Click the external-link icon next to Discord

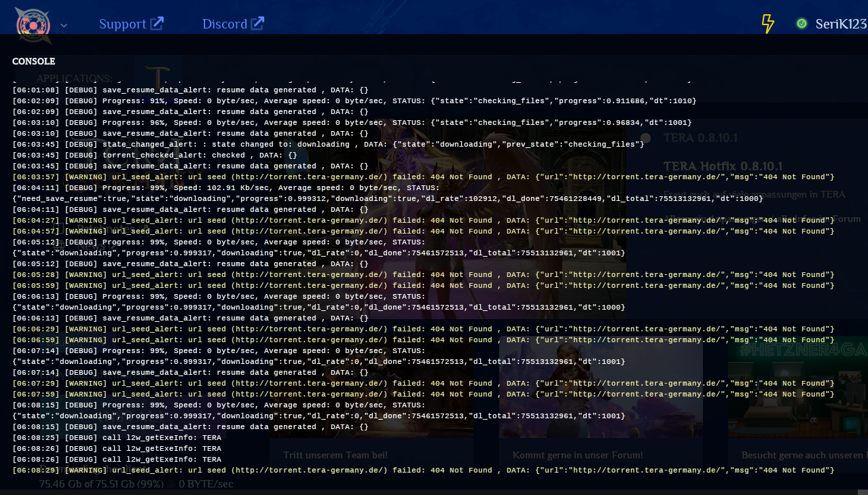point(257,23)
